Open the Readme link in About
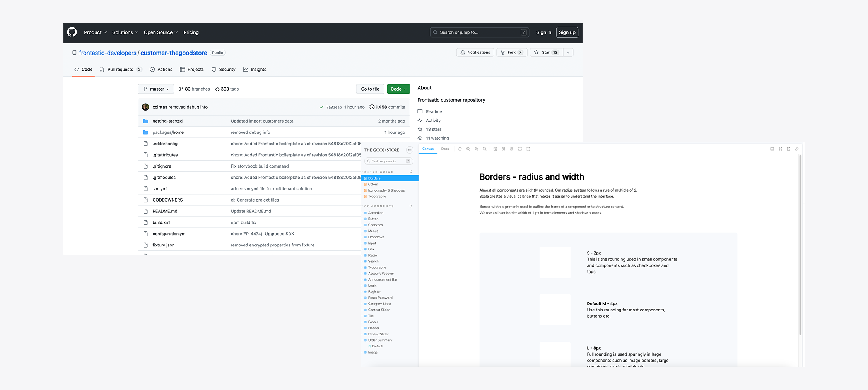Screen dimensions: 868x390 (x=434, y=112)
